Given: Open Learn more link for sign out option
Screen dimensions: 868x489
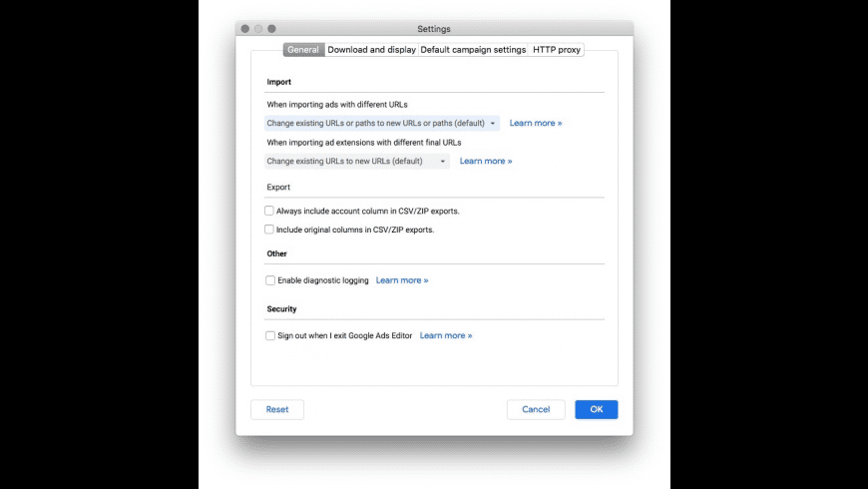Looking at the screenshot, I should click(x=446, y=336).
